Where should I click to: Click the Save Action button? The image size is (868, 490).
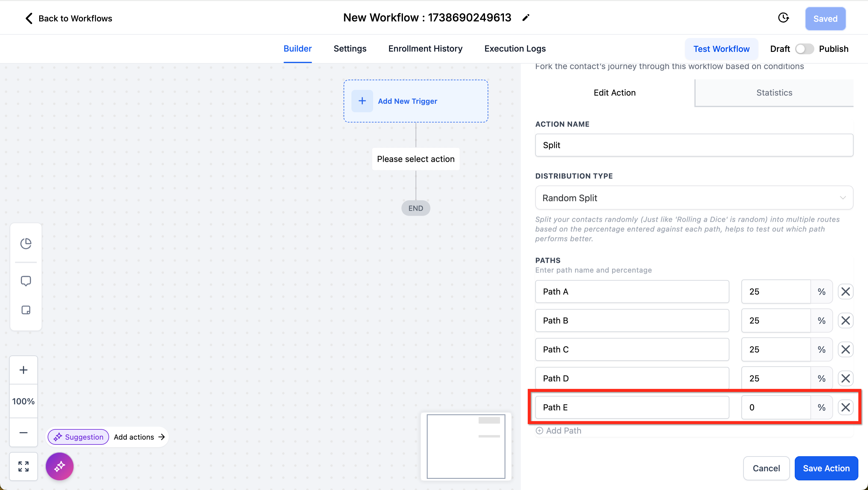[x=826, y=468]
